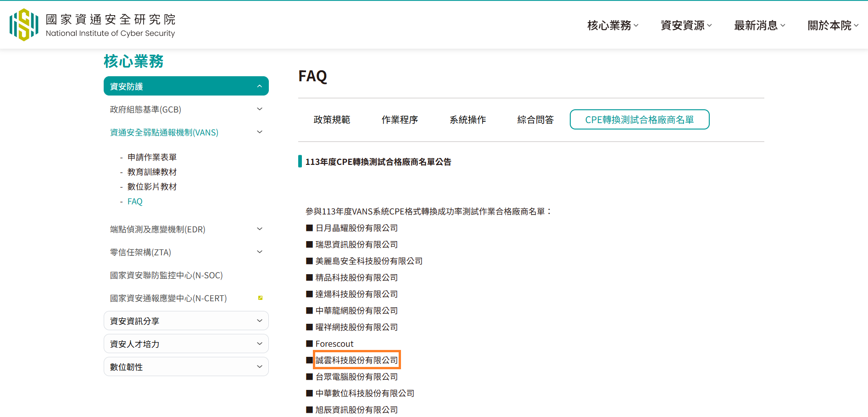Click 中華龍網股份有限公司 in the list
868x417 pixels.
coord(356,310)
